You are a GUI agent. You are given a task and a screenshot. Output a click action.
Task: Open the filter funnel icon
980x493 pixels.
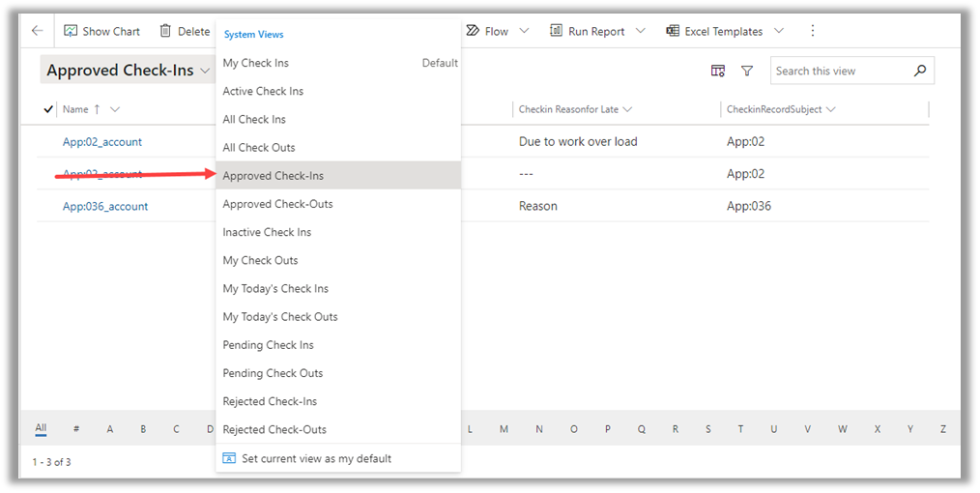[747, 71]
